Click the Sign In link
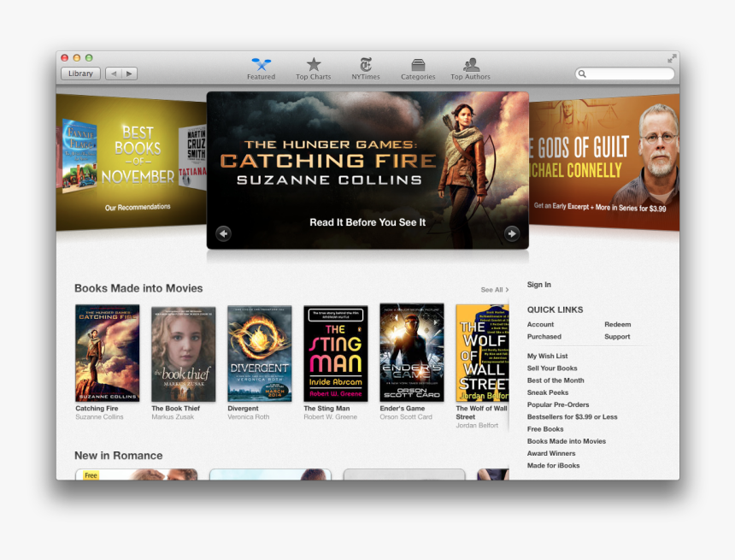The width and height of the screenshot is (735, 560). click(x=539, y=285)
